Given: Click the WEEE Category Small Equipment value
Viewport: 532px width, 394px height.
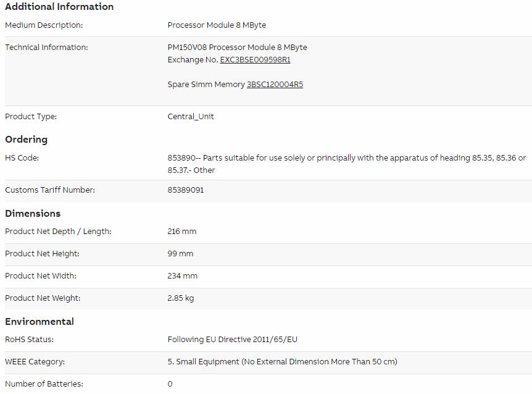Looking at the screenshot, I should [282, 362].
